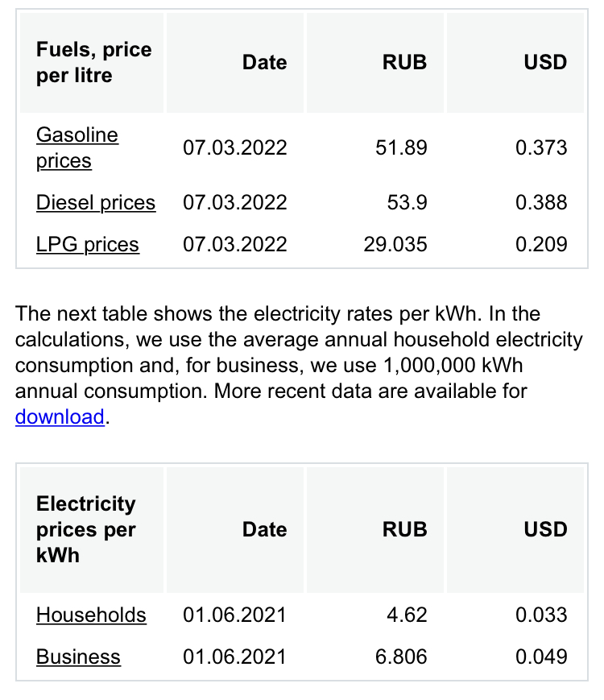Viewport: 604px width, 700px height.
Task: Click the 'Fuels, price per litre' header
Action: tap(93, 63)
